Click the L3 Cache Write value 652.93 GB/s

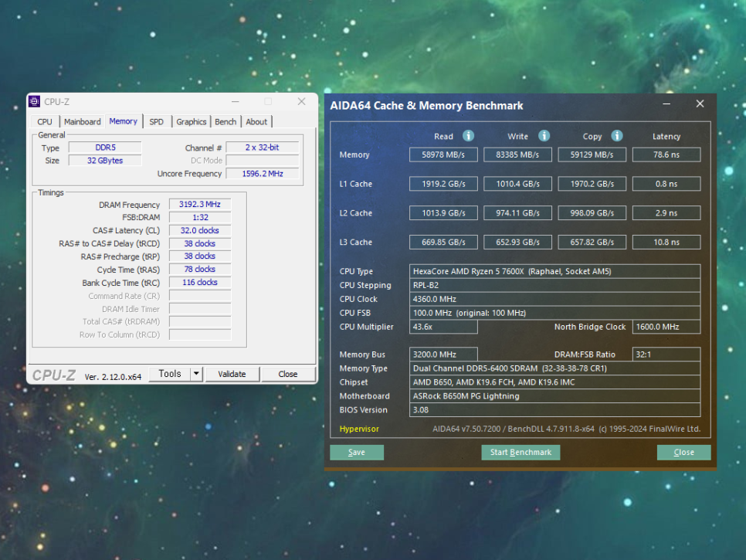coord(517,243)
